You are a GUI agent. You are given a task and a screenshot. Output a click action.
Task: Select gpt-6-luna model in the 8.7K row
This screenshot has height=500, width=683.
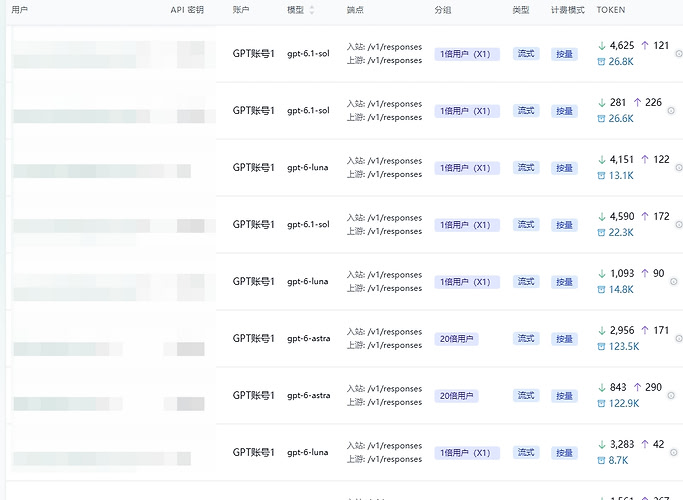tap(308, 453)
